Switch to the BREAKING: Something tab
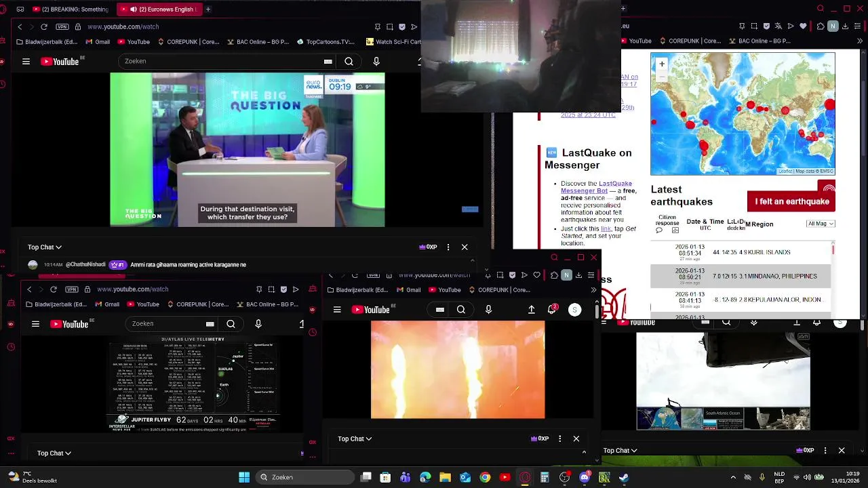This screenshot has width=868, height=488. (70, 9)
